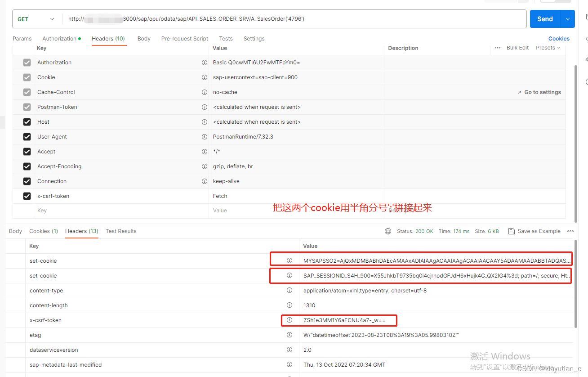Open the GET method dropdown
Screen dimensions: 588x377
[37, 19]
